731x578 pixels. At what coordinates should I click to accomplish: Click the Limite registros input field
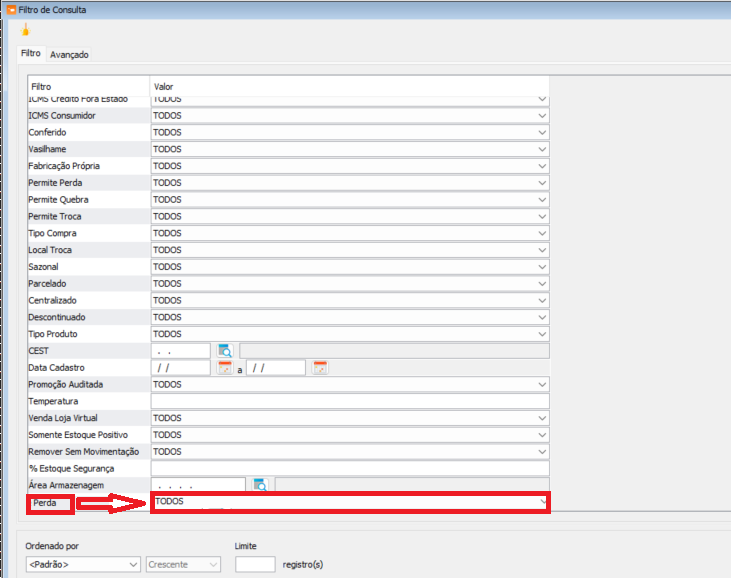tap(255, 565)
